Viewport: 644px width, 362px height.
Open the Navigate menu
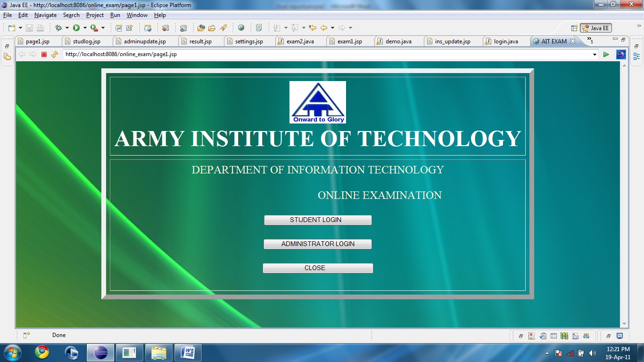45,15
